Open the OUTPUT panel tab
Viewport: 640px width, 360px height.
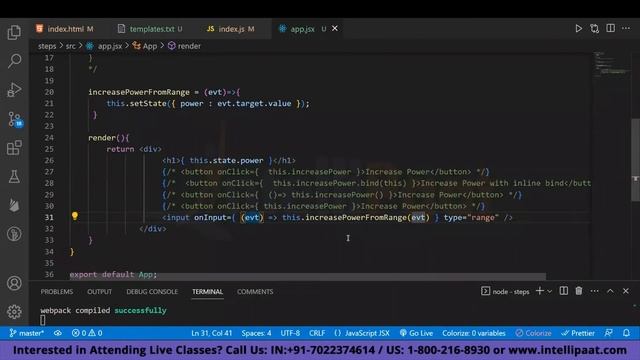(x=99, y=291)
